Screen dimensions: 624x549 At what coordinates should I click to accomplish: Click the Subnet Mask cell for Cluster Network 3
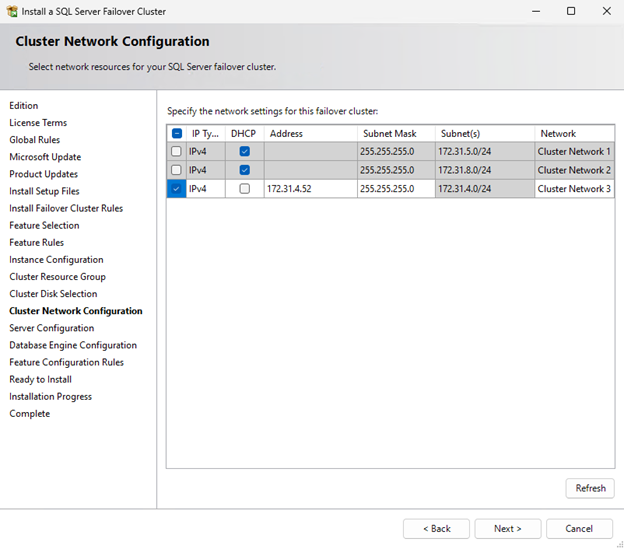click(x=396, y=189)
